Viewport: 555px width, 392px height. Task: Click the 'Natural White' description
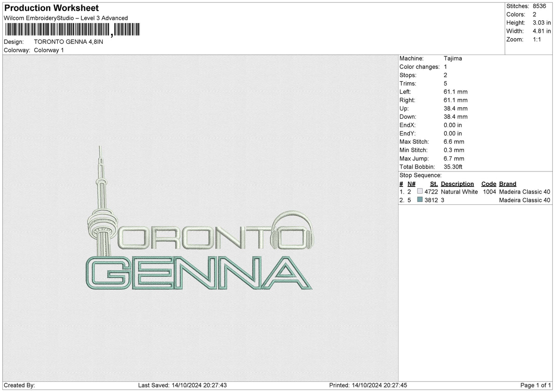459,192
